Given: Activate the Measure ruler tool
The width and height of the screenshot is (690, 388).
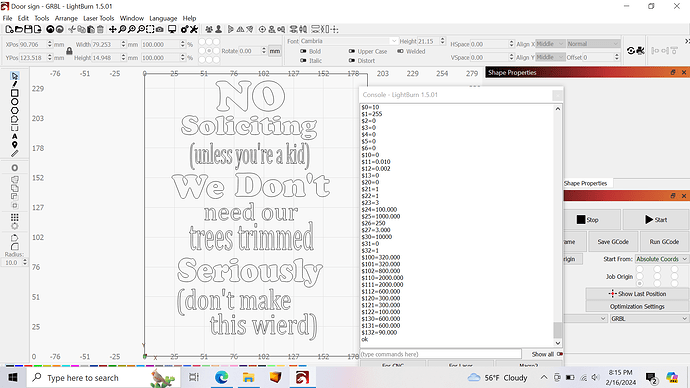Looking at the screenshot, I should click(x=15, y=154).
